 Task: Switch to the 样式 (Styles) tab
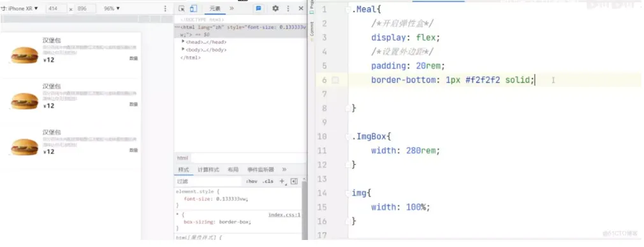pyautogui.click(x=183, y=169)
